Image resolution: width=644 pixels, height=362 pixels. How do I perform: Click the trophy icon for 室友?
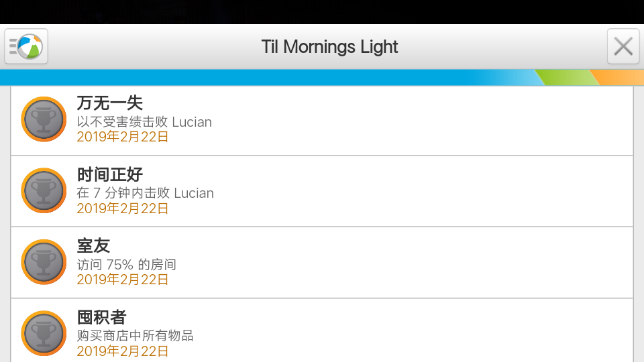[x=44, y=262]
